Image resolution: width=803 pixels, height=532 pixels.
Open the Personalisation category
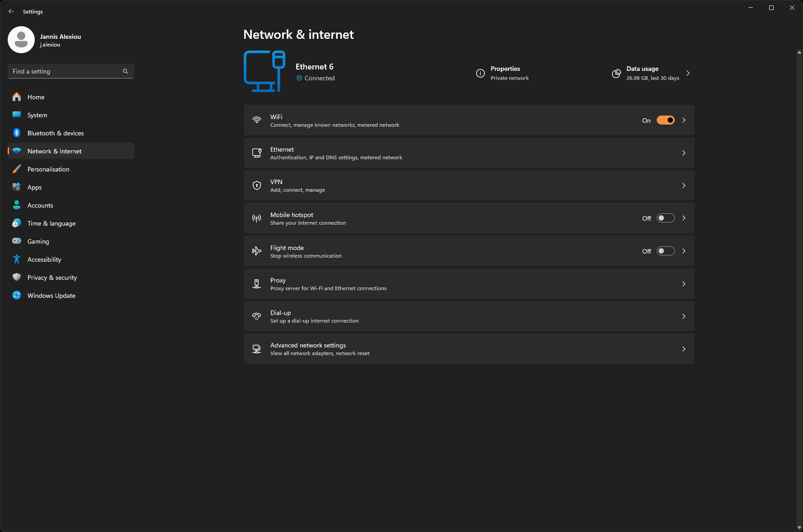[x=71, y=169]
